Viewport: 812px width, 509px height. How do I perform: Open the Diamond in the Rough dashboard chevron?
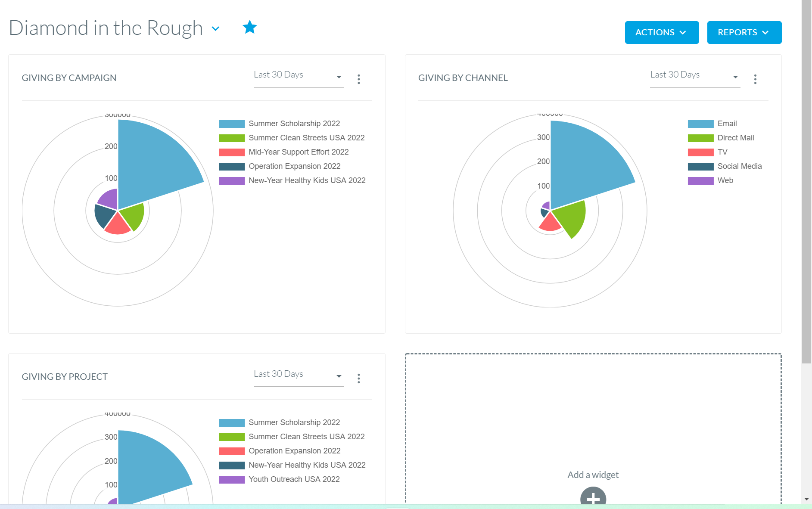(x=216, y=29)
